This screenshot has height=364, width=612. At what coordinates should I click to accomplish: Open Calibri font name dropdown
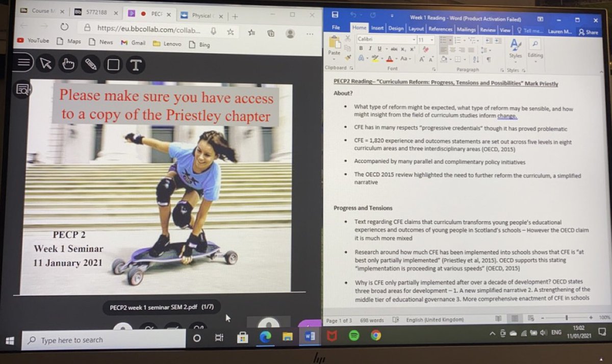click(414, 40)
